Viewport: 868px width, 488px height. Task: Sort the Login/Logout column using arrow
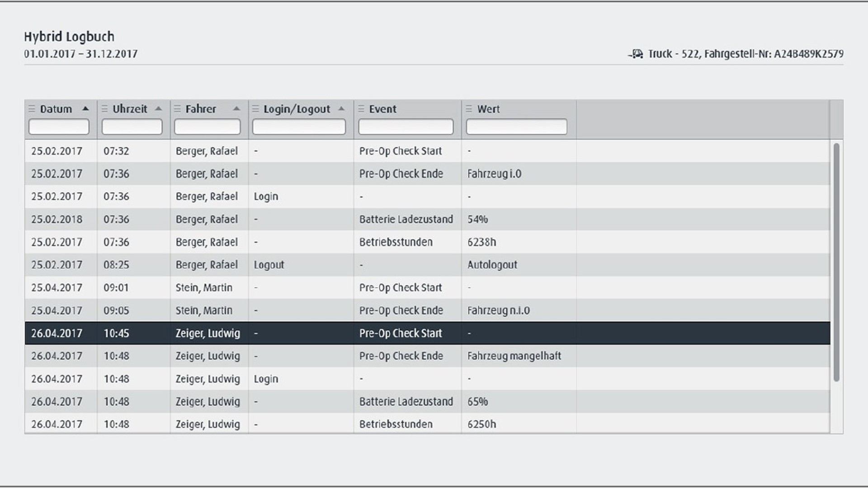341,109
